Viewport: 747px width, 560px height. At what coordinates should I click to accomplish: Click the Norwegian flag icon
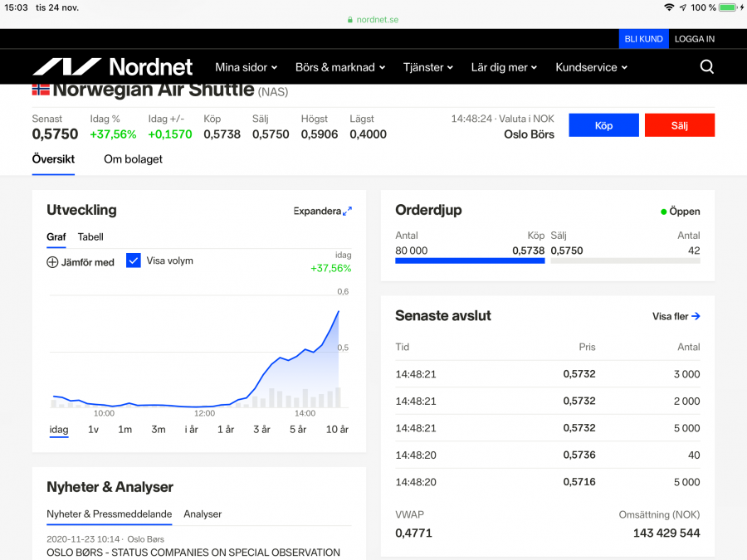[x=41, y=90]
